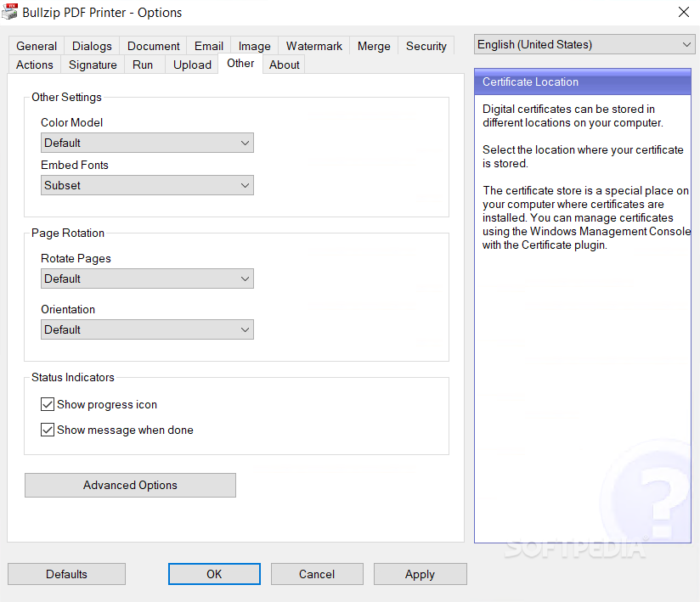Click the Apply button
This screenshot has width=700, height=602.
pyautogui.click(x=421, y=574)
